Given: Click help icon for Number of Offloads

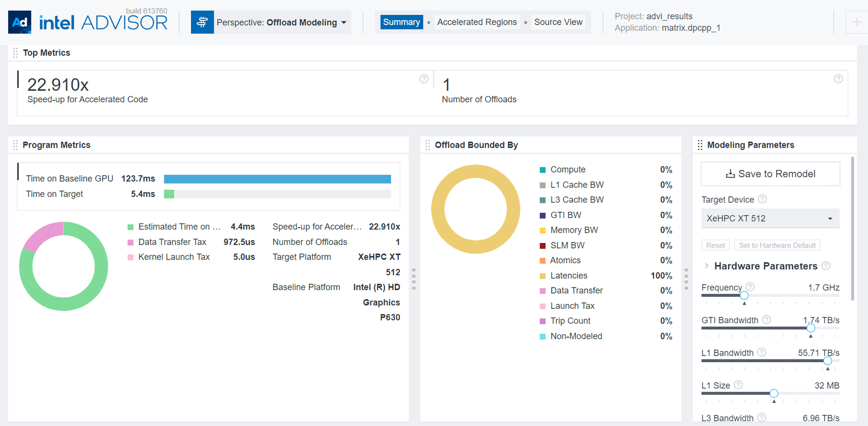Looking at the screenshot, I should pos(839,79).
